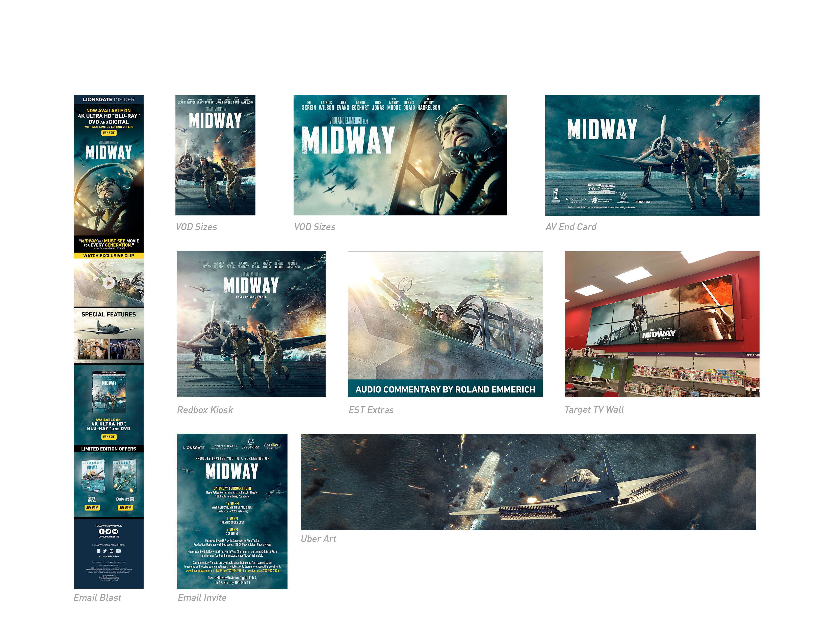833x644 pixels.
Task: Select the Uber Art wide banner image
Action: tap(528, 482)
